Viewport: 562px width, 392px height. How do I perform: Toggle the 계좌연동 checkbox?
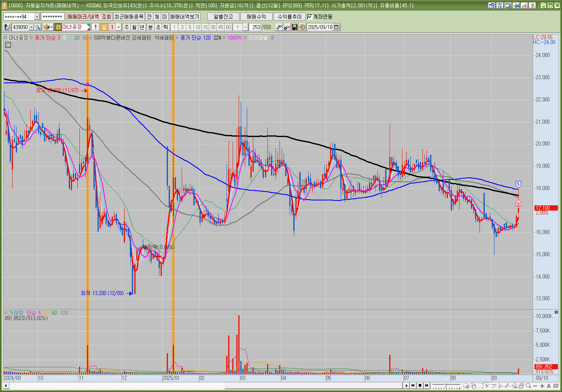310,17
